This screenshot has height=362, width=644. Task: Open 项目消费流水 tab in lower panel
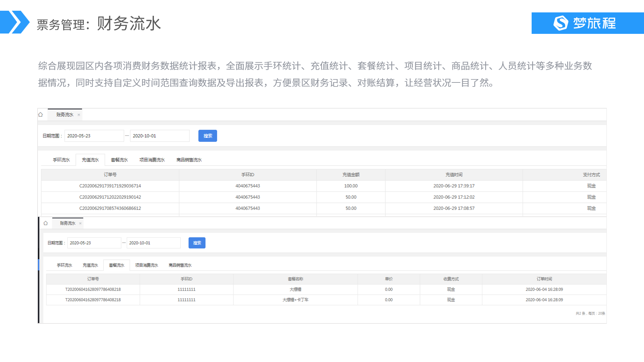point(147,265)
